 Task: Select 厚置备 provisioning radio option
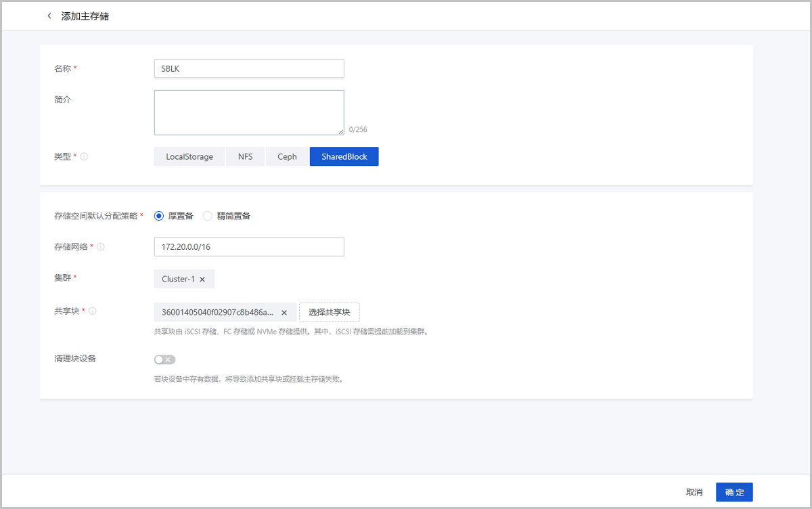pyautogui.click(x=159, y=216)
